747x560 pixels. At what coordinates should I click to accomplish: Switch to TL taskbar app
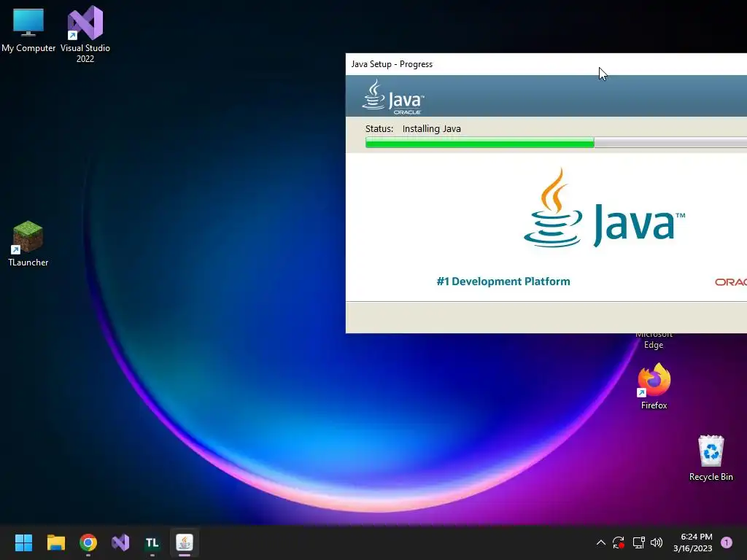point(152,542)
